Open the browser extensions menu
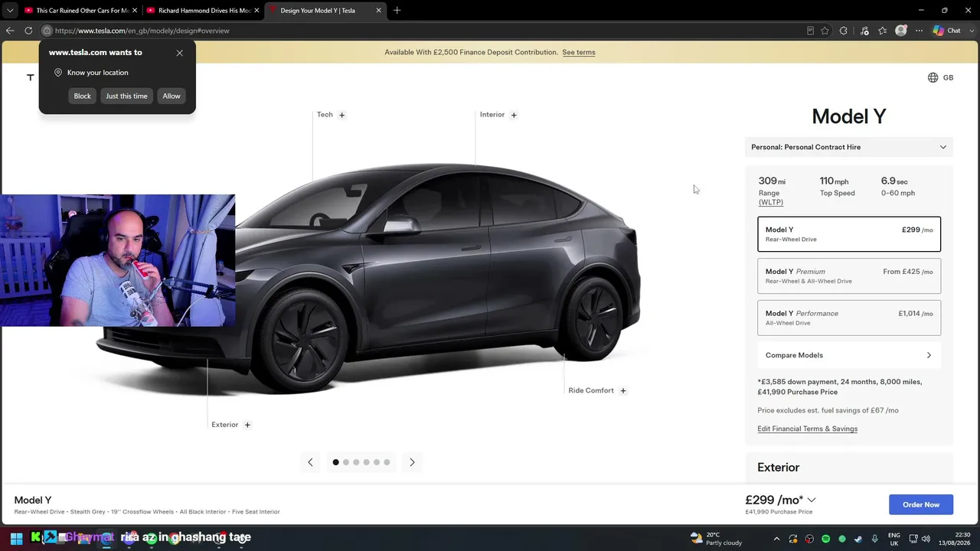980x551 pixels. (844, 31)
